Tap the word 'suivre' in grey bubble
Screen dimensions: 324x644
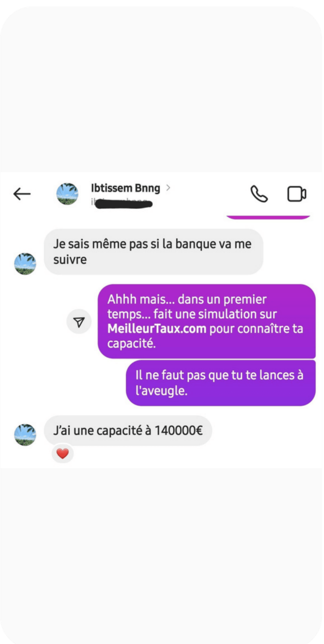70,260
